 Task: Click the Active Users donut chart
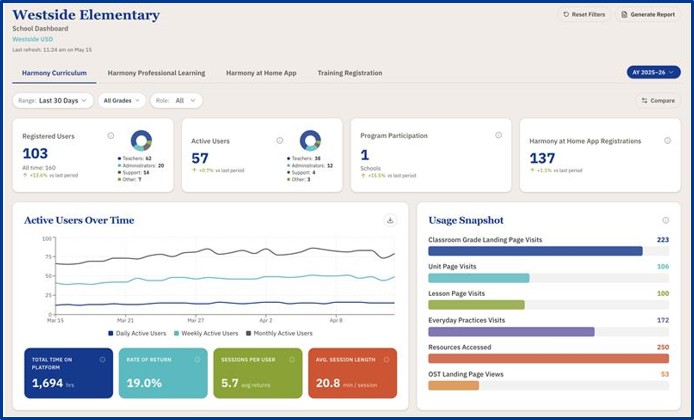310,140
